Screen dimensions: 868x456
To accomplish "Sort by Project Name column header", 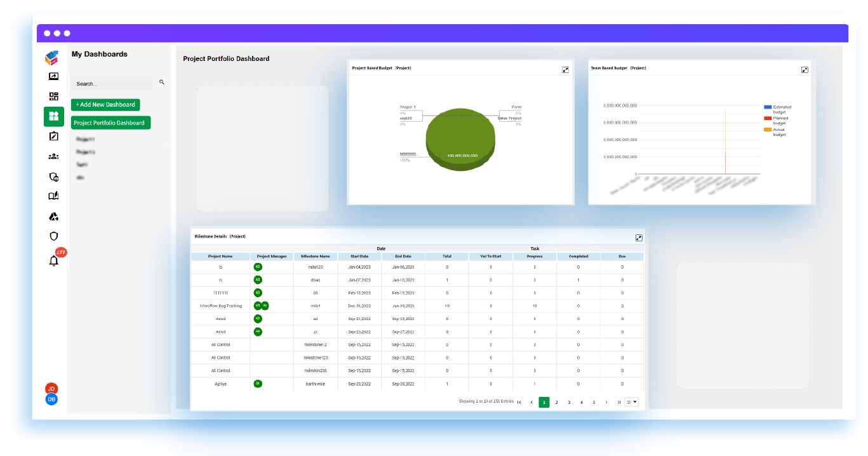I will pyautogui.click(x=221, y=257).
